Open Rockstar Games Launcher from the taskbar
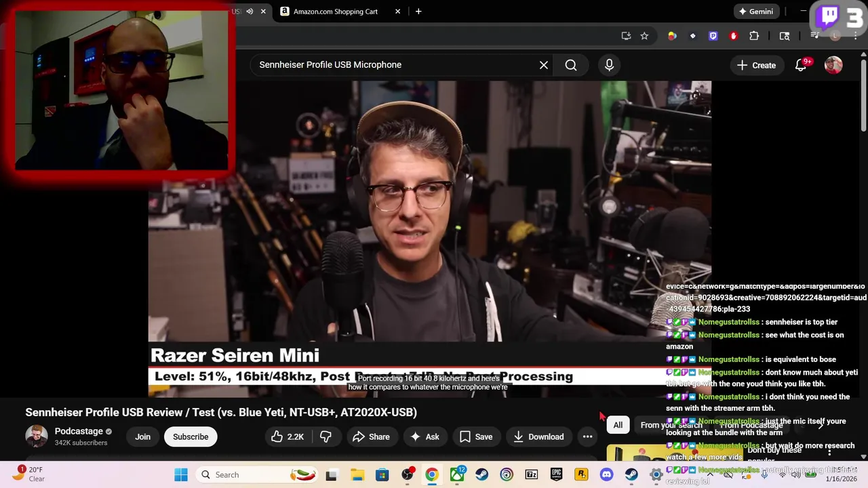Image resolution: width=868 pixels, height=488 pixels. (581, 474)
